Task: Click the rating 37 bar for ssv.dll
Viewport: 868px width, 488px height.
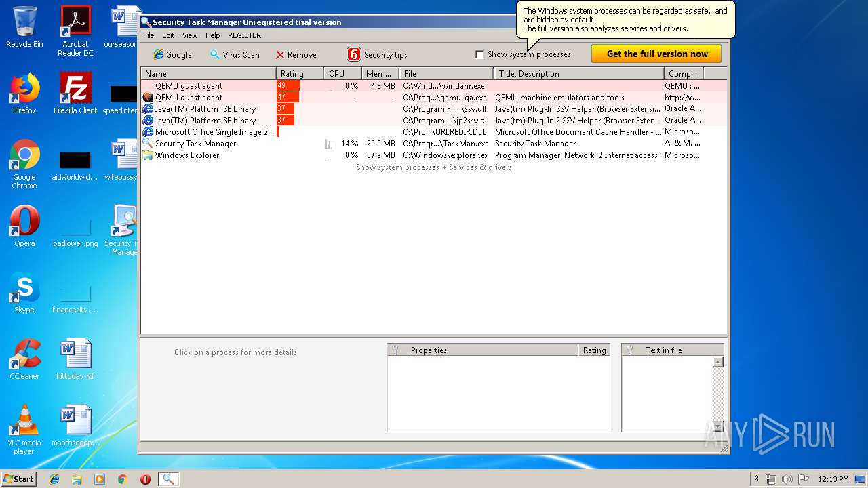Action: (285, 109)
